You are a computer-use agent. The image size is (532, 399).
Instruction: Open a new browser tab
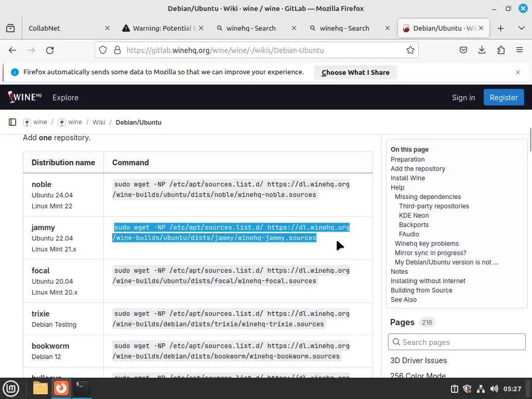click(x=500, y=28)
